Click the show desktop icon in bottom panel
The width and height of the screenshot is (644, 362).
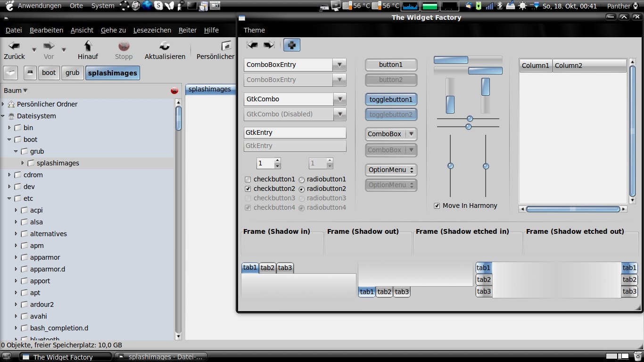tap(7, 357)
